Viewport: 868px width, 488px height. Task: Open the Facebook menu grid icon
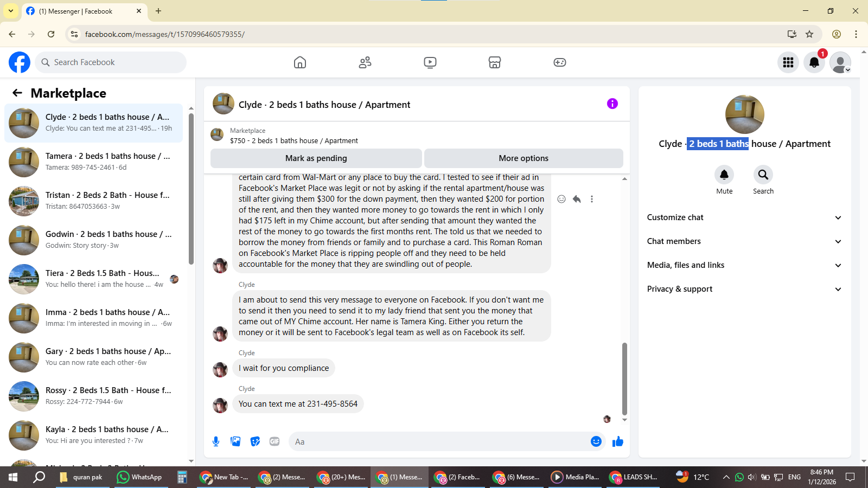(x=788, y=62)
